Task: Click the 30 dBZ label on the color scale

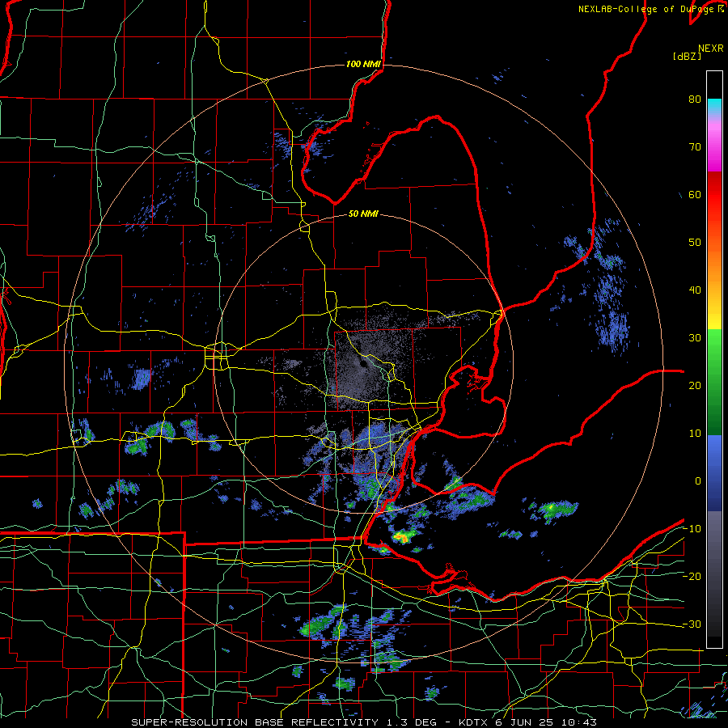Action: [x=695, y=338]
